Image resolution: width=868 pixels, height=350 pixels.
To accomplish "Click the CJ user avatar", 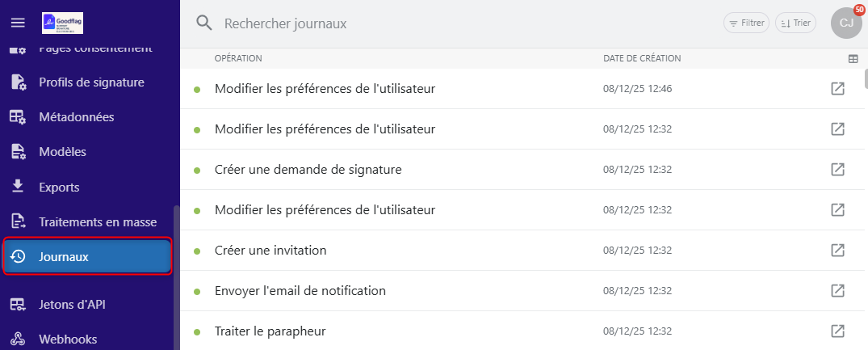I will (846, 23).
